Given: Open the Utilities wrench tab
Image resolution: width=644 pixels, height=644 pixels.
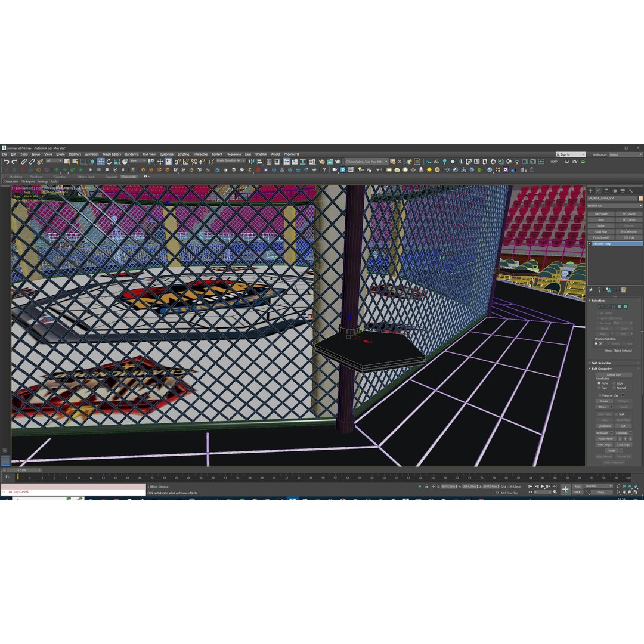Looking at the screenshot, I should (x=631, y=191).
